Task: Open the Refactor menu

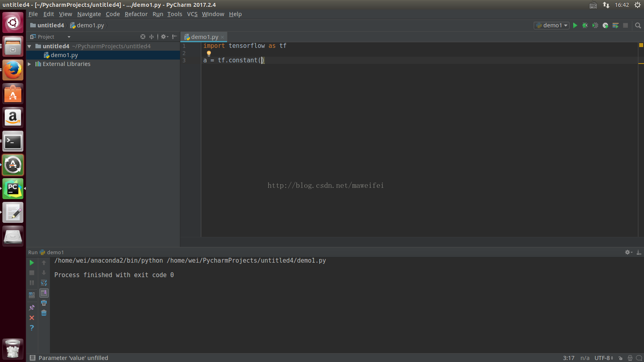Action: point(136,14)
